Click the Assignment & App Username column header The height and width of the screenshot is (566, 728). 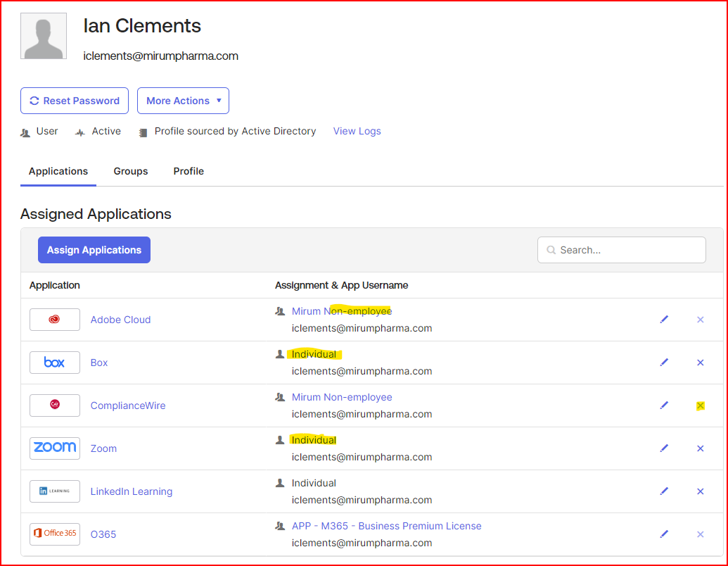341,285
